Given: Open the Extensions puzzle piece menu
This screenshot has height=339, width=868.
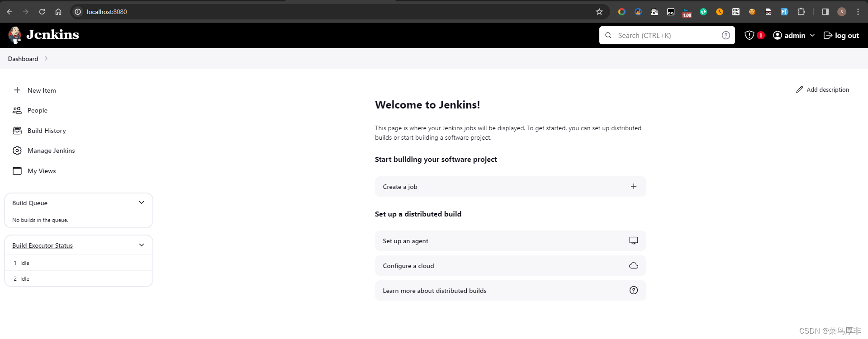Looking at the screenshot, I should click(x=801, y=12).
